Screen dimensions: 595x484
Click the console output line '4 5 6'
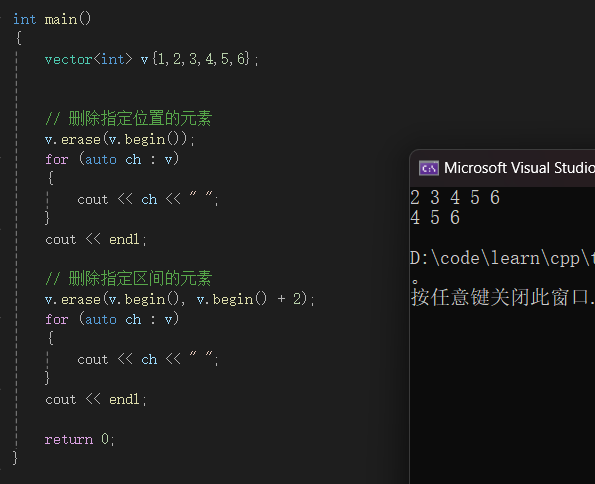click(435, 218)
